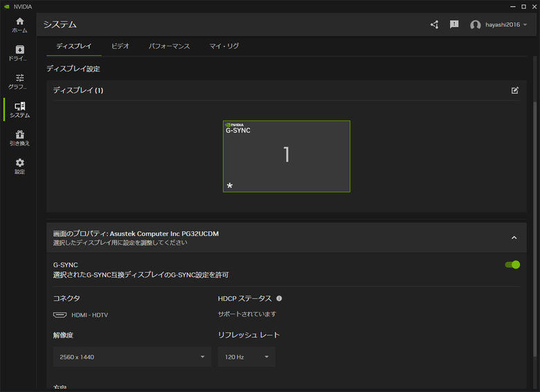The image size is (540, 392).
Task: Open the notifications feedback icon
Action: coord(454,24)
